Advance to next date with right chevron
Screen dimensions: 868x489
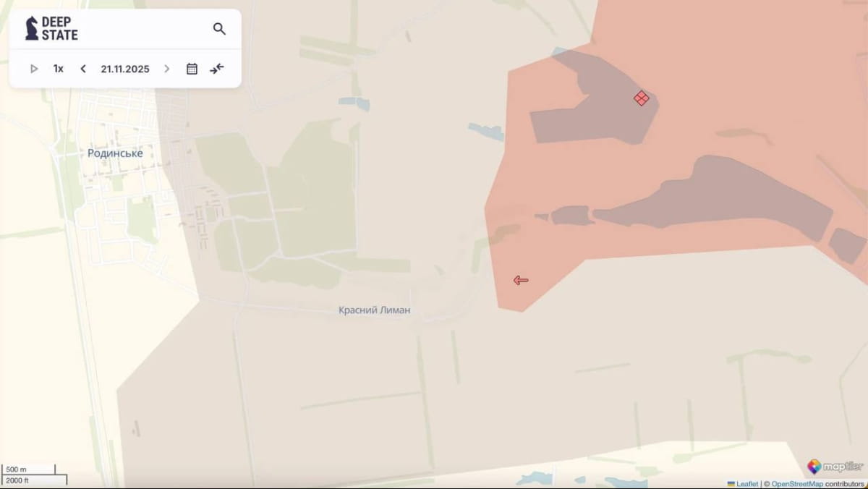(167, 69)
